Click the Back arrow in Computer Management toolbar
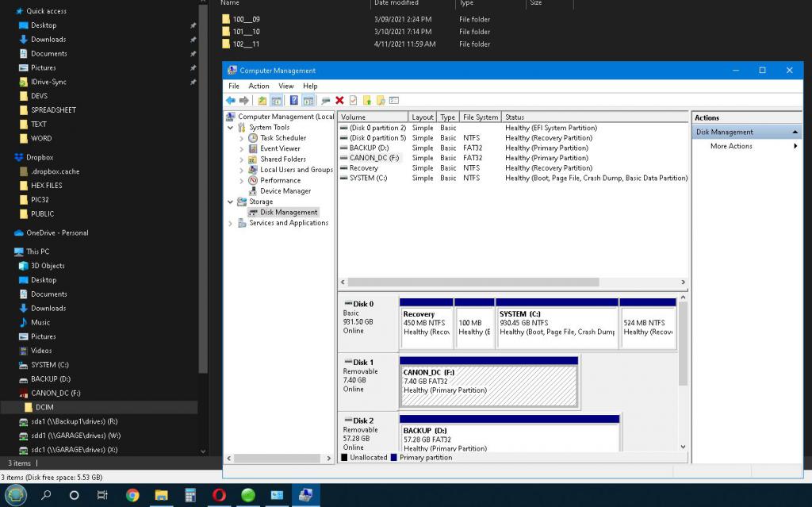 [x=230, y=101]
